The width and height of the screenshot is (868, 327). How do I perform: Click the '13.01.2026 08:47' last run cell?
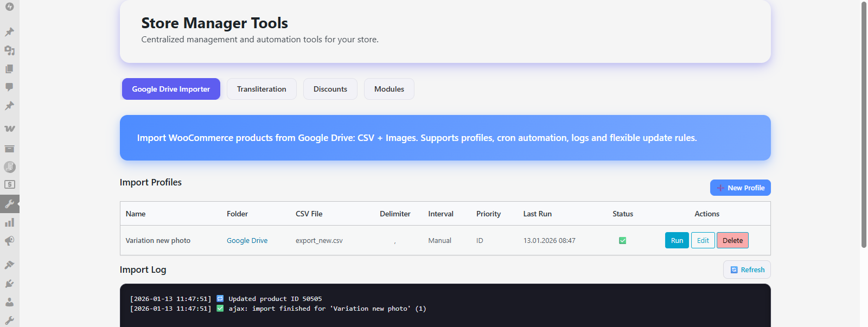pyautogui.click(x=550, y=241)
